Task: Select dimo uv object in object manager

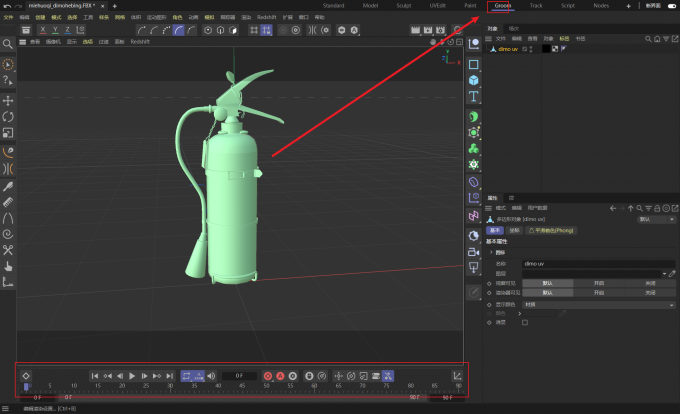Action: click(508, 49)
